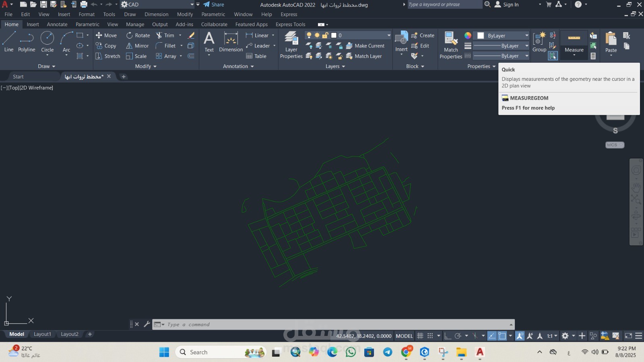This screenshot has width=644, height=362.
Task: Select the Circle tool
Action: tap(47, 42)
